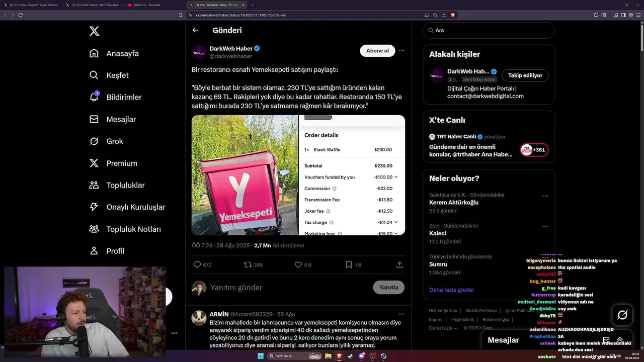
Task: Open the Order details screenshot image
Action: pyautogui.click(x=352, y=175)
